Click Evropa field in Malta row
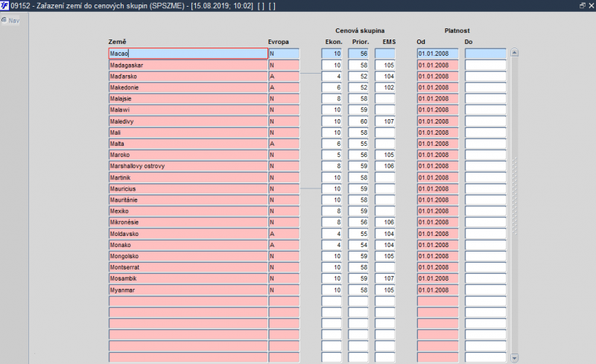 tap(284, 144)
